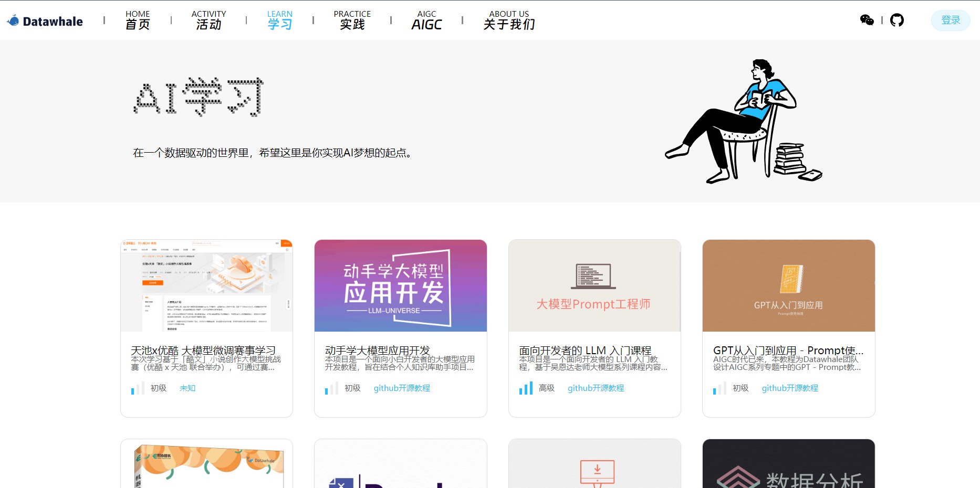Click difficulty bars icon on 动手学大模型应用开发 card
Image resolution: width=980 pixels, height=488 pixels.
[x=331, y=388]
